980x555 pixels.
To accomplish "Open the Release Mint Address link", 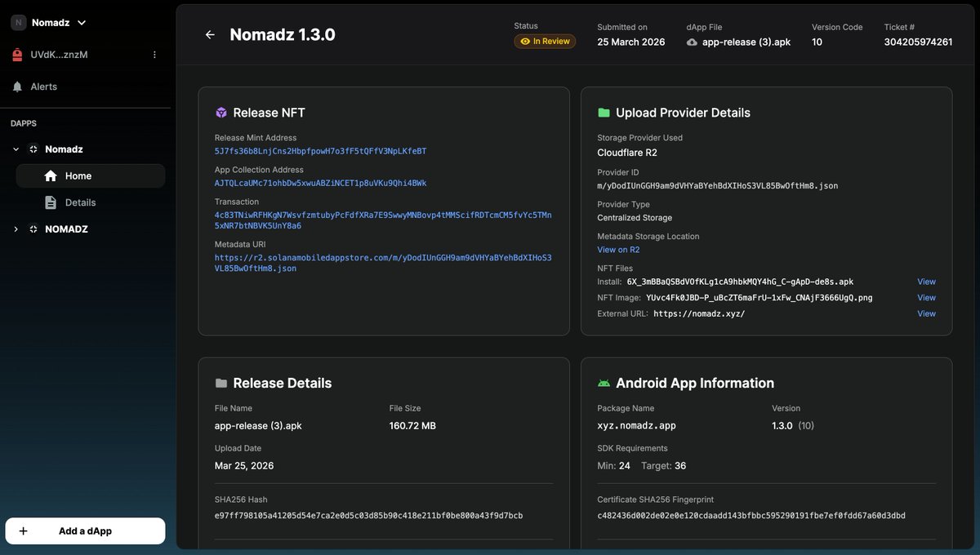I will click(x=320, y=151).
